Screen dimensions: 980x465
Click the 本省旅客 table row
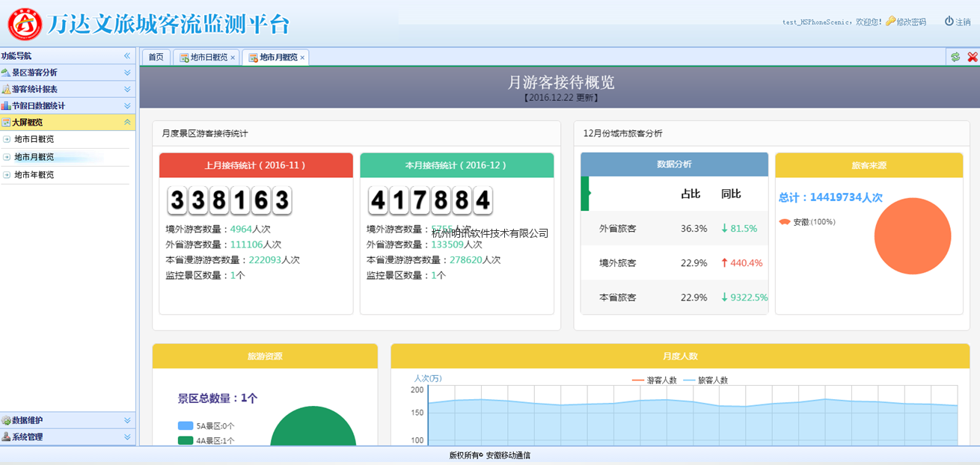675,297
